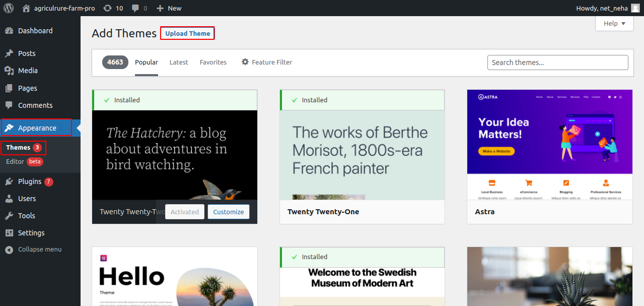The image size is (644, 306).
Task: Select Themes submenu item
Action: 24,148
